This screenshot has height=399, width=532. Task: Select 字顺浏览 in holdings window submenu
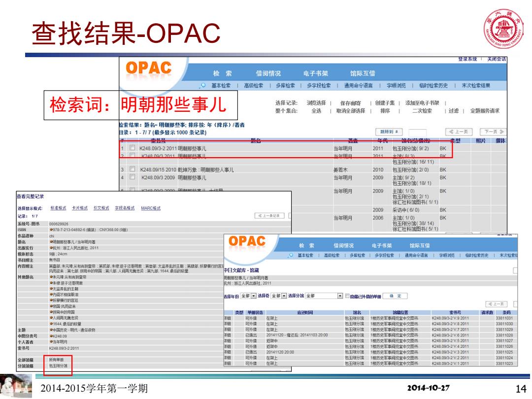447,255
